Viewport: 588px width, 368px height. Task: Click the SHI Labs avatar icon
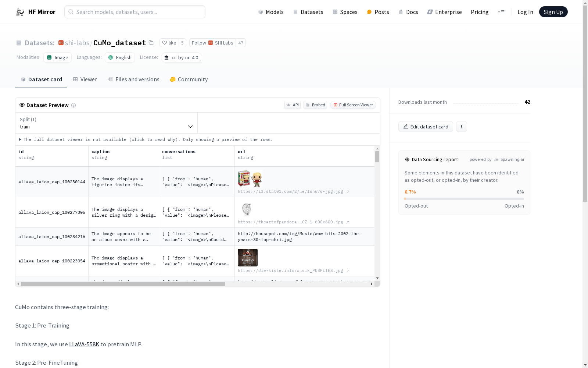[211, 43]
